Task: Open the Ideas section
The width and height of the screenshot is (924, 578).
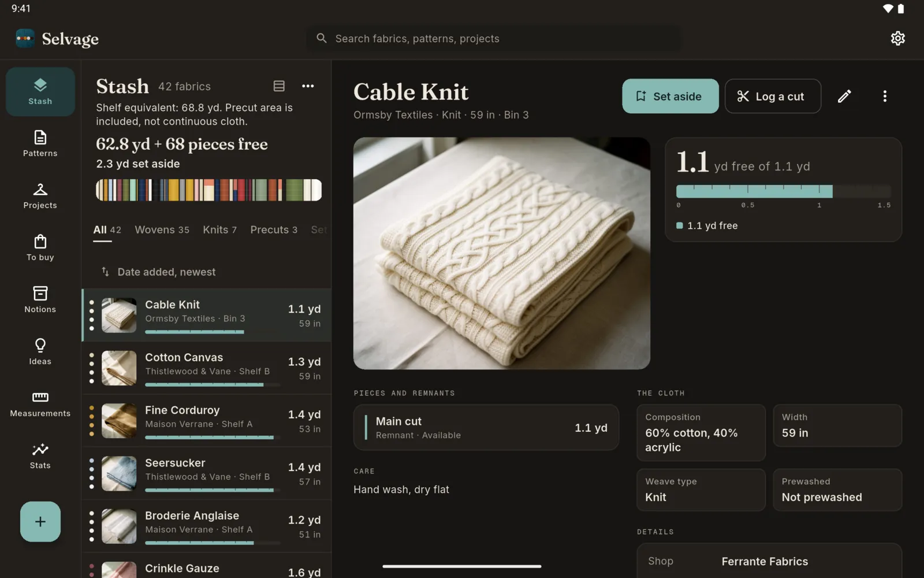Action: [40, 352]
